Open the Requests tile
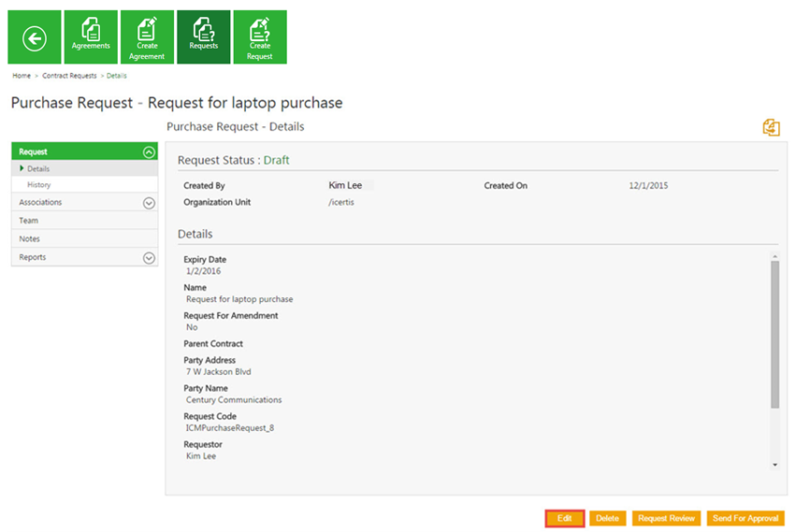795x532 pixels. pos(203,37)
